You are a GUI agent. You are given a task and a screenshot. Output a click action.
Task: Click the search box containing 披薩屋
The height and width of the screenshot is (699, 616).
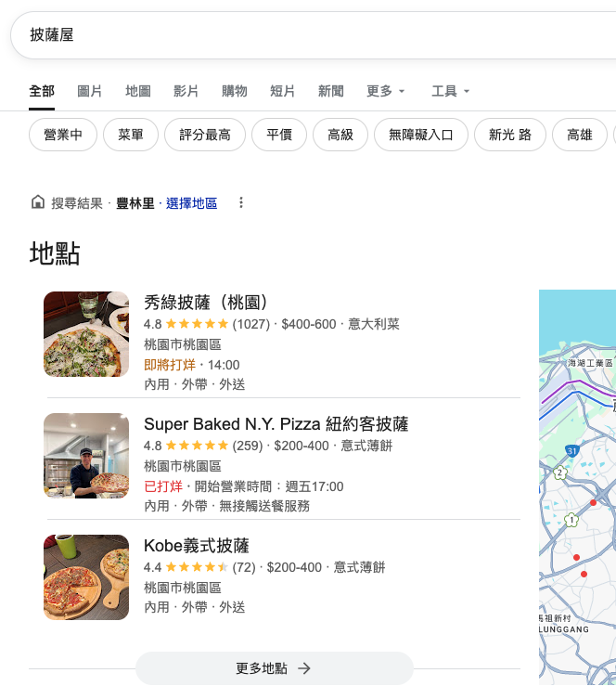coord(306,36)
